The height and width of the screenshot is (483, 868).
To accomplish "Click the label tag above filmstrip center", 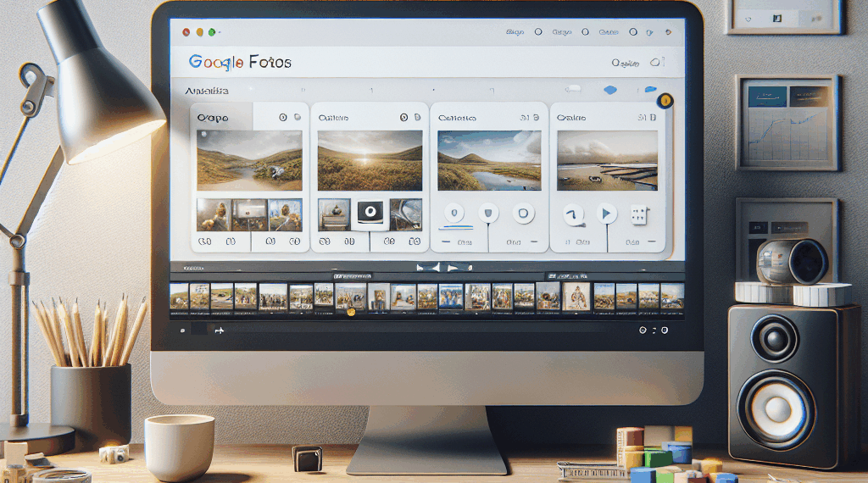I will (x=352, y=276).
